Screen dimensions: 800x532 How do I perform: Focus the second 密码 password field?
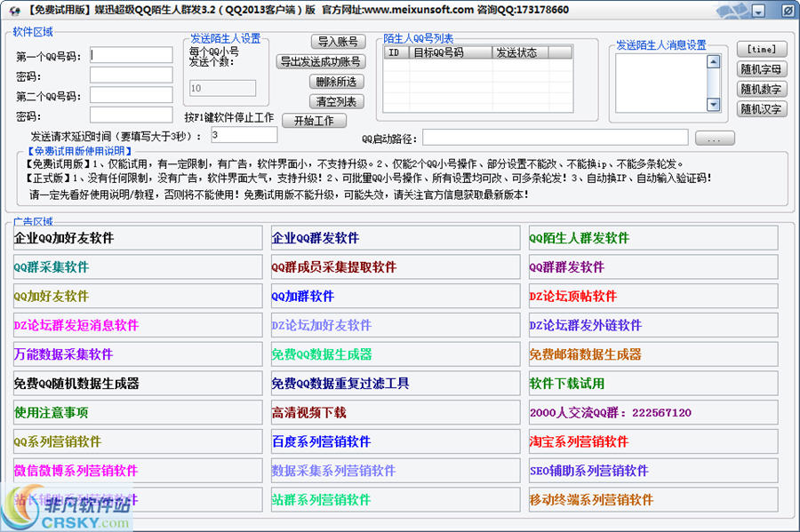click(132, 115)
